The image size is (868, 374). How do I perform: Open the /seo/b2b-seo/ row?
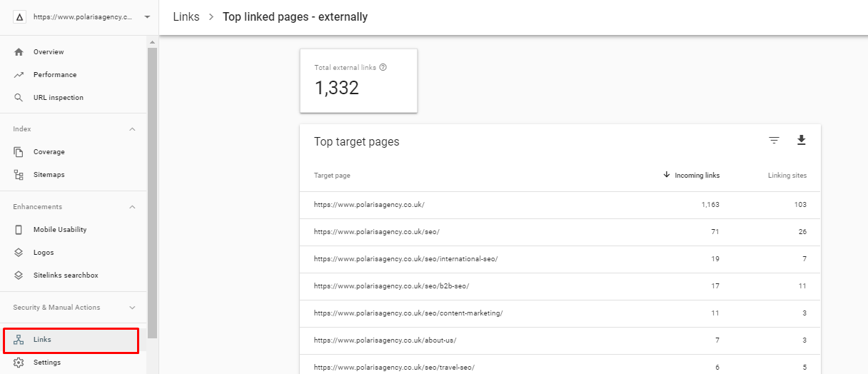560,286
